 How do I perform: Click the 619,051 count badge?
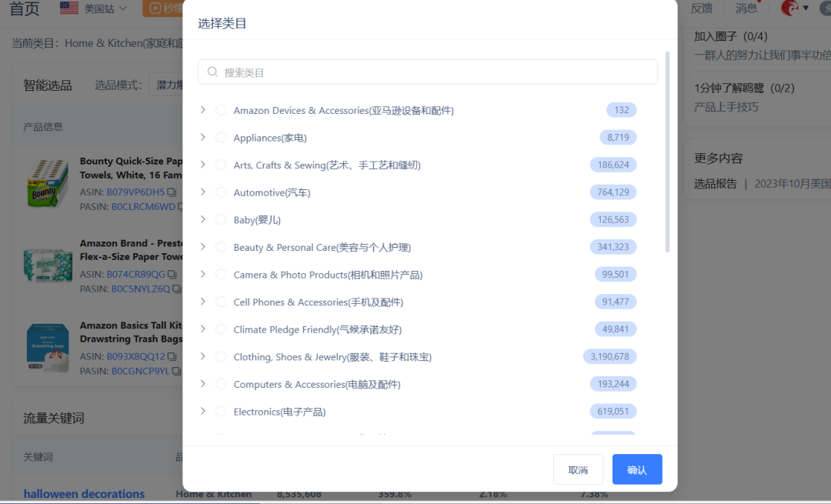[x=613, y=411]
